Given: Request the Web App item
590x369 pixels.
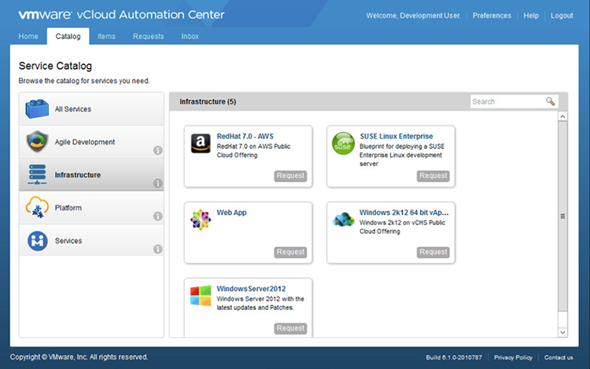Looking at the screenshot, I should [x=290, y=252].
